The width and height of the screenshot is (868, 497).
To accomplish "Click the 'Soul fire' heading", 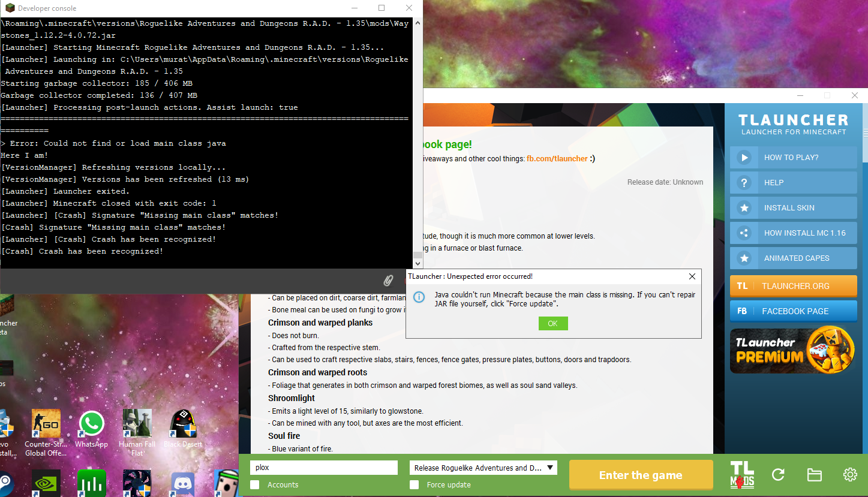I will pyautogui.click(x=284, y=436).
